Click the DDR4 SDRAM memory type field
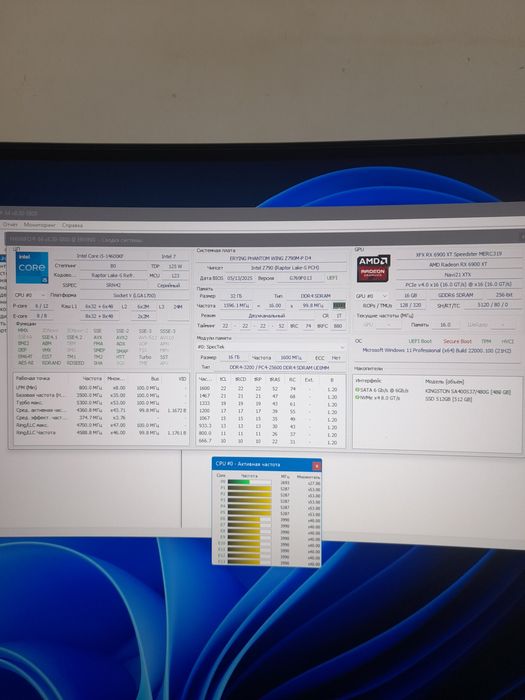The width and height of the screenshot is (525, 700). pos(316,296)
